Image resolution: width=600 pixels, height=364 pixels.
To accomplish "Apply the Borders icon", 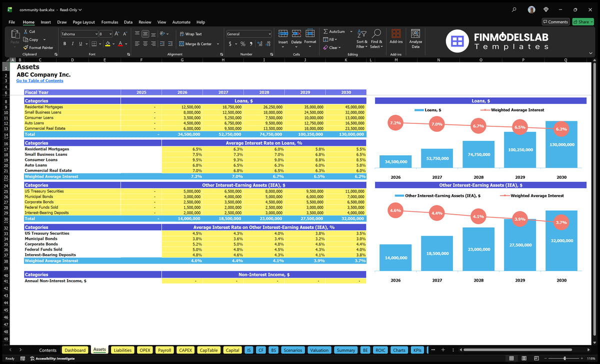I will (94, 44).
